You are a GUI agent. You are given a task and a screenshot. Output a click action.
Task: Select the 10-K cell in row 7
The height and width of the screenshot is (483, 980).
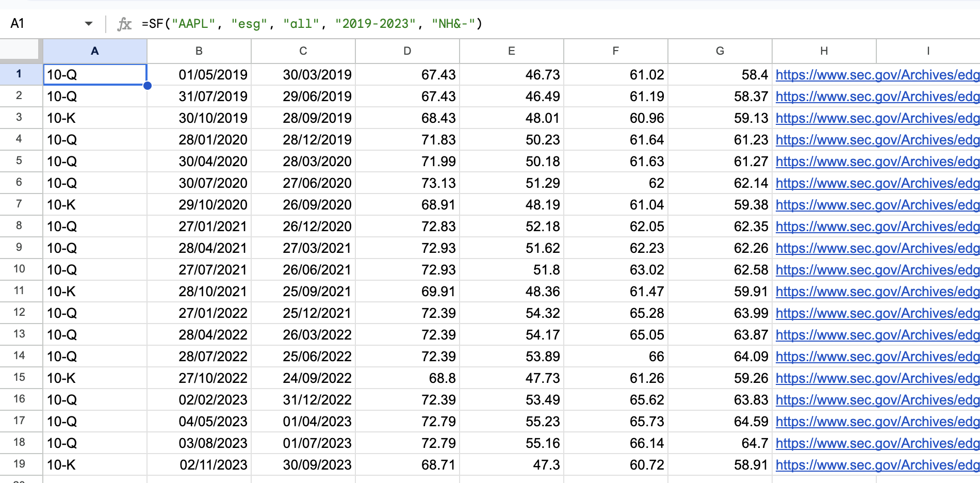95,204
